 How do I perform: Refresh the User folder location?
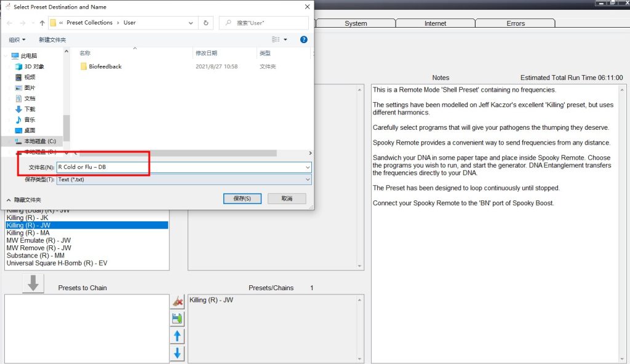coord(206,23)
